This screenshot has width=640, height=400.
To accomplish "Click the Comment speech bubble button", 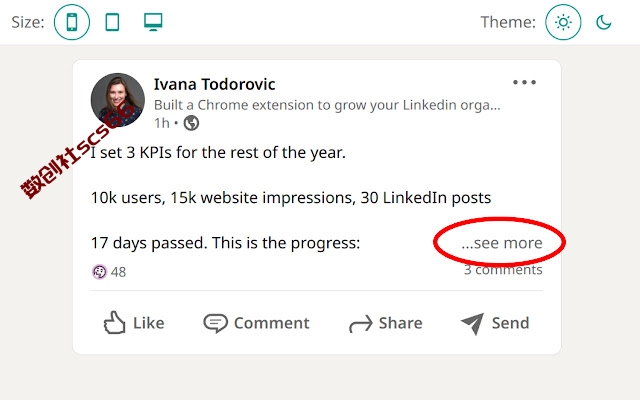I will click(256, 323).
